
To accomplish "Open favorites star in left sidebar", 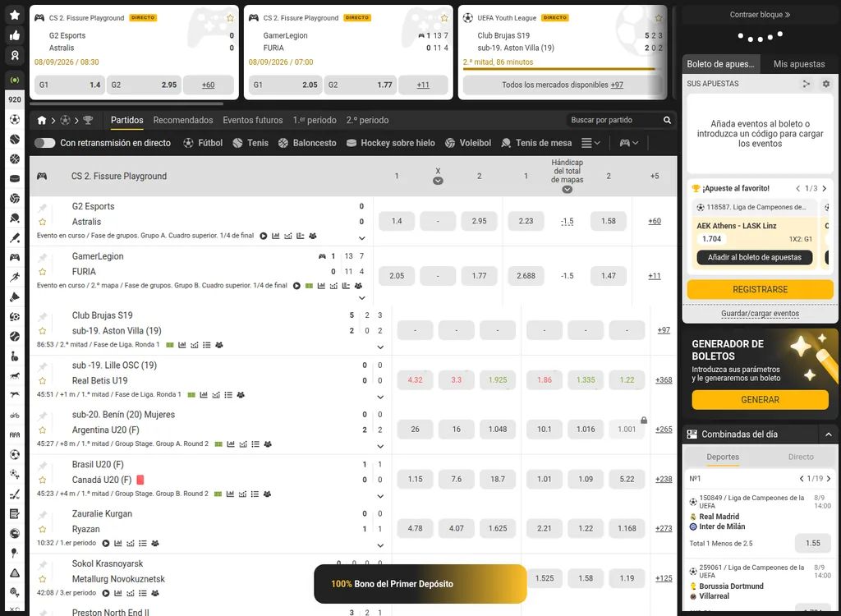I will click(x=15, y=15).
